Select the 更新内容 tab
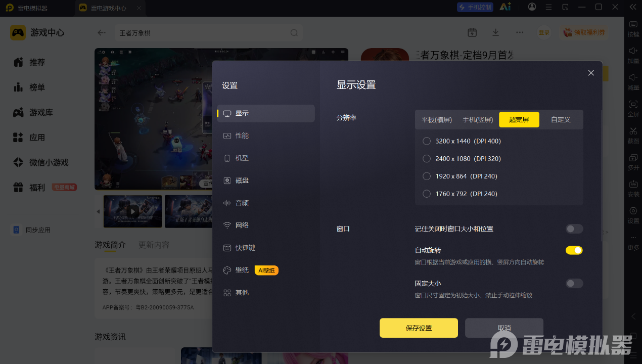Viewport: 642px width, 364px height. coord(154,245)
